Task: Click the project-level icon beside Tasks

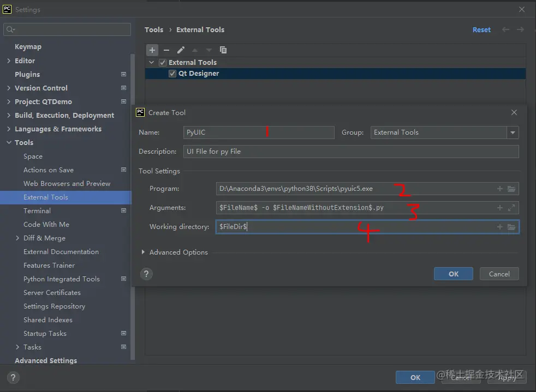Action: click(x=124, y=347)
